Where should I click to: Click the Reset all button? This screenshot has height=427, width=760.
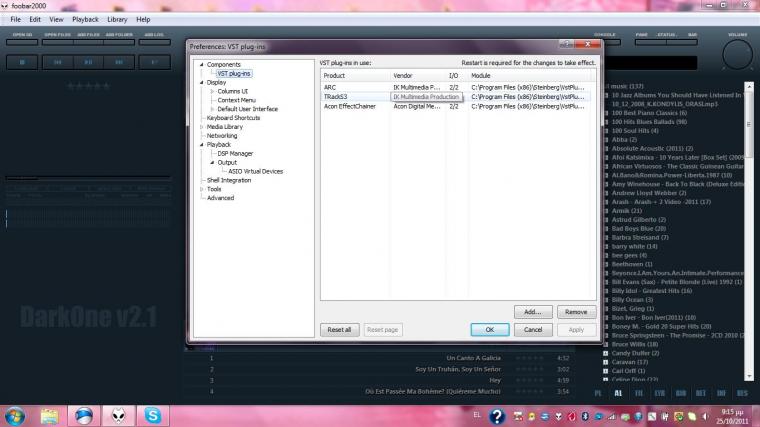pyautogui.click(x=339, y=330)
